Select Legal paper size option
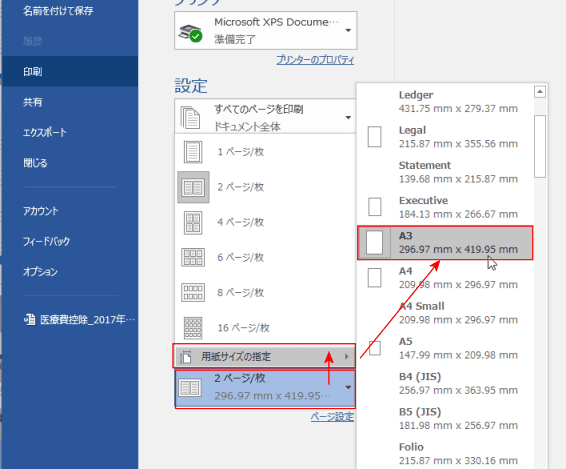The height and width of the screenshot is (469, 566). [445, 137]
